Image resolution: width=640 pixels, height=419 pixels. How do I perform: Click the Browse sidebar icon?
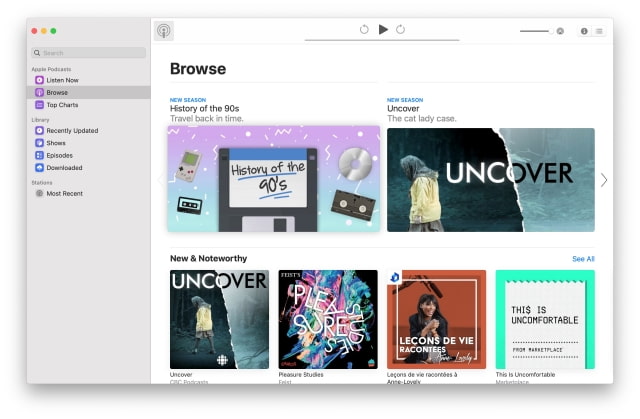39,92
